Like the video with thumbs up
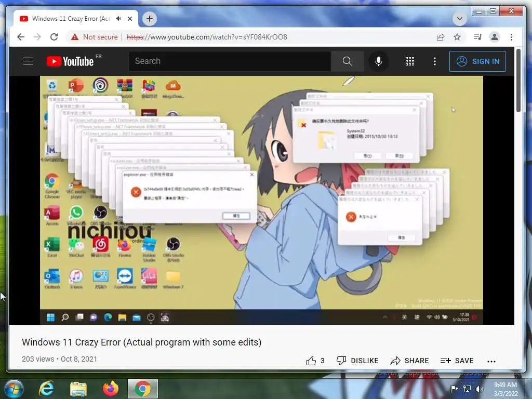This screenshot has width=532, height=399. coord(315,361)
